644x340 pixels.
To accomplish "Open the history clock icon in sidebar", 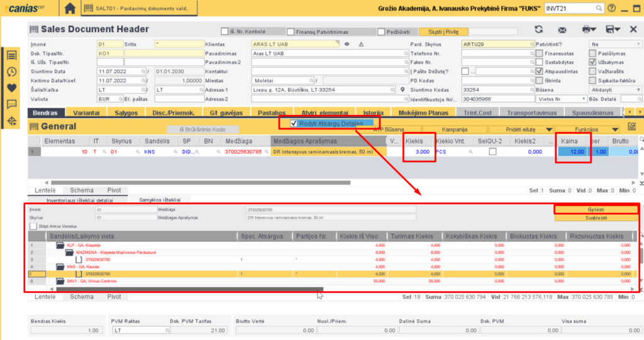I will point(11,72).
